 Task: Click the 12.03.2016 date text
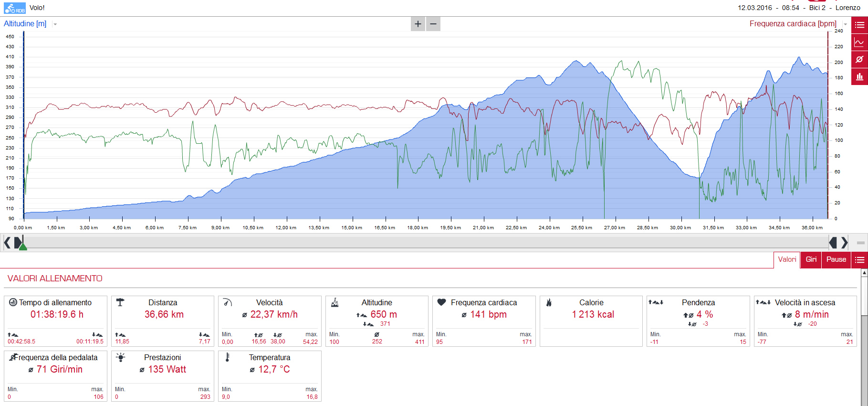coord(755,8)
